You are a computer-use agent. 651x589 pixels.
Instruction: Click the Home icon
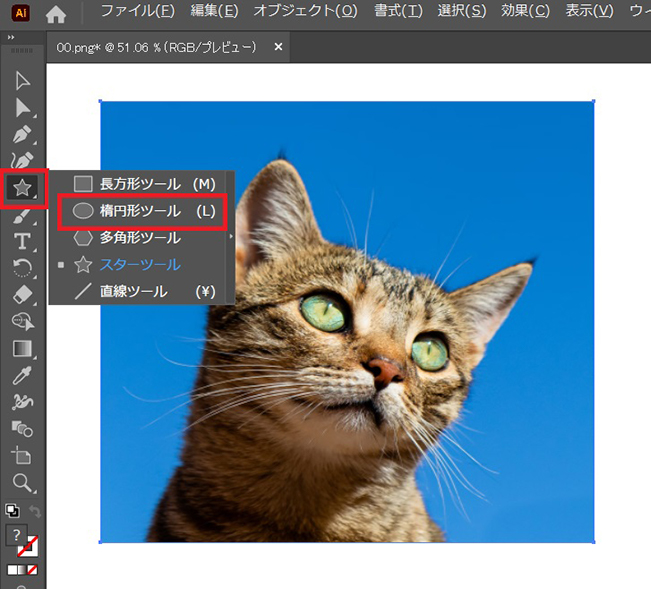coord(56,14)
